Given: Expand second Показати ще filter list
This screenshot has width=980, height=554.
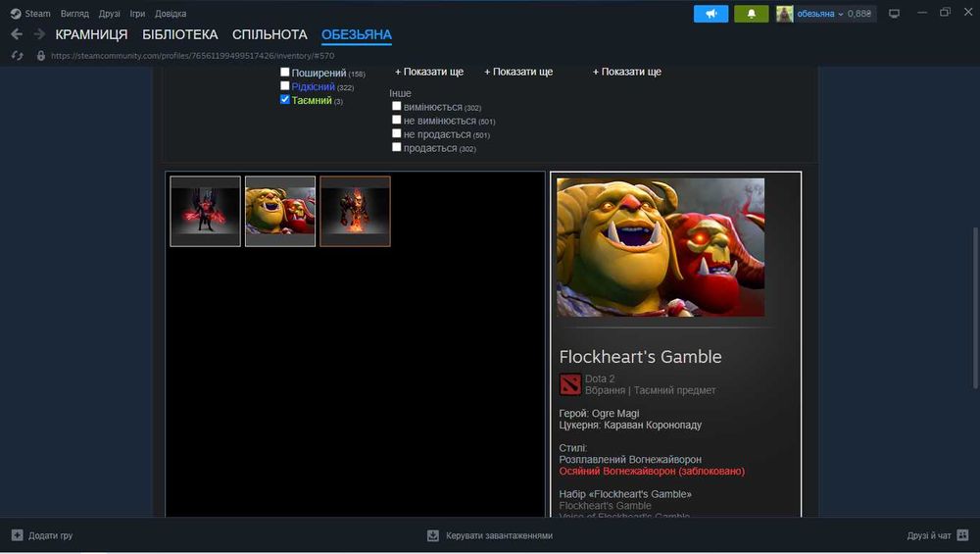Looking at the screenshot, I should (x=518, y=72).
